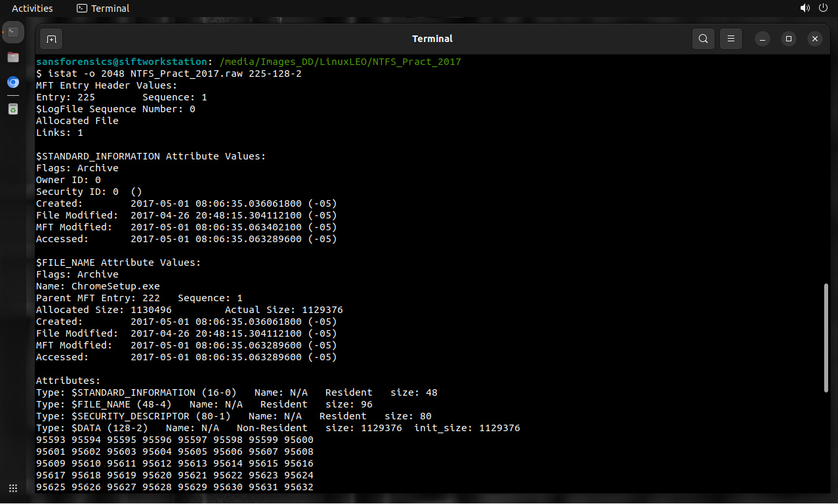Launch Chrome browser from the dock
The image size is (838, 504).
[x=13, y=82]
